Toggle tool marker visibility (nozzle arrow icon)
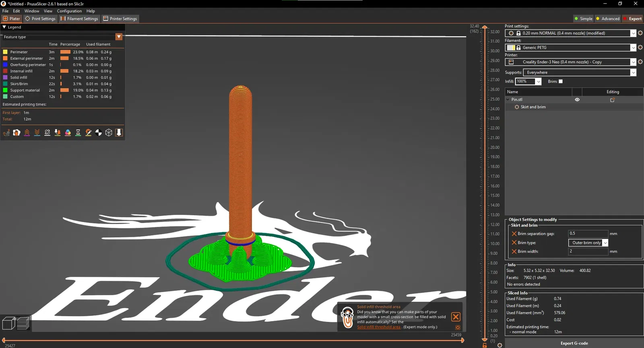The height and width of the screenshot is (348, 644). pyautogui.click(x=119, y=132)
